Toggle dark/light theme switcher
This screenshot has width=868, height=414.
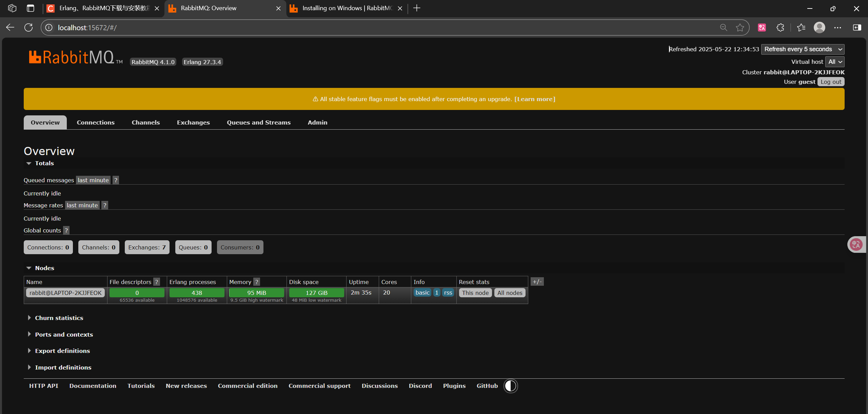pos(511,386)
